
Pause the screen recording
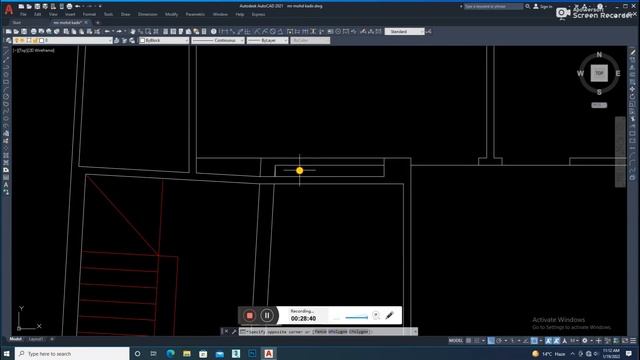(x=267, y=315)
